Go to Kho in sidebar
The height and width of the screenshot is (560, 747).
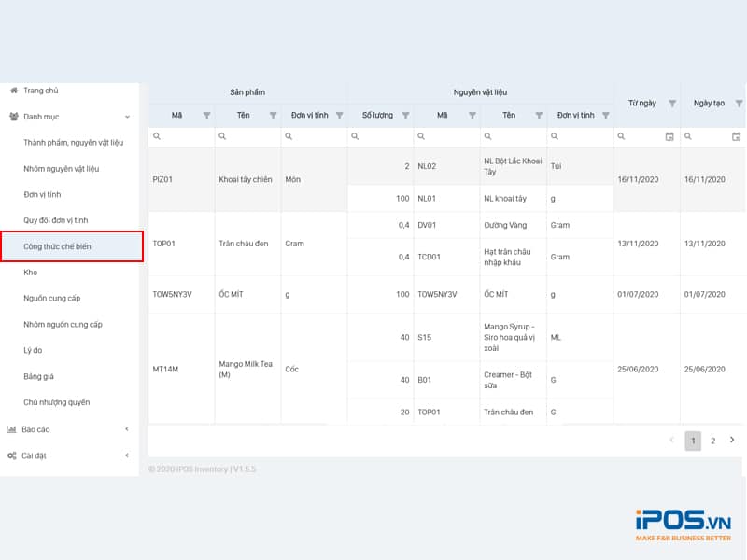point(31,273)
